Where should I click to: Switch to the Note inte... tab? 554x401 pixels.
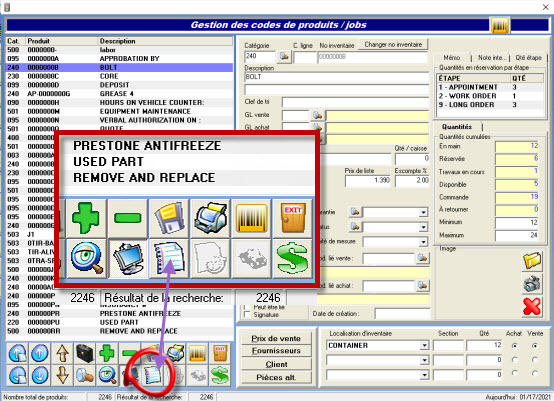491,58
